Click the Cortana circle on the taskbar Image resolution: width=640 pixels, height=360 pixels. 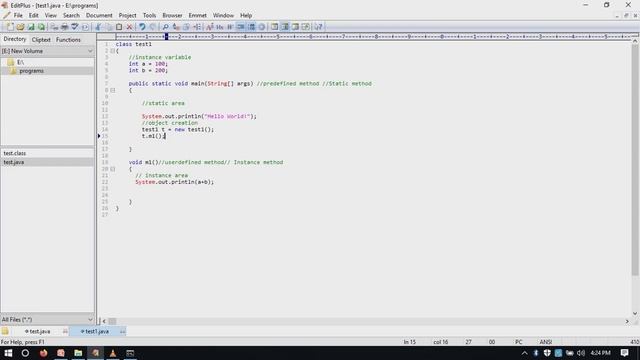tap(25, 353)
